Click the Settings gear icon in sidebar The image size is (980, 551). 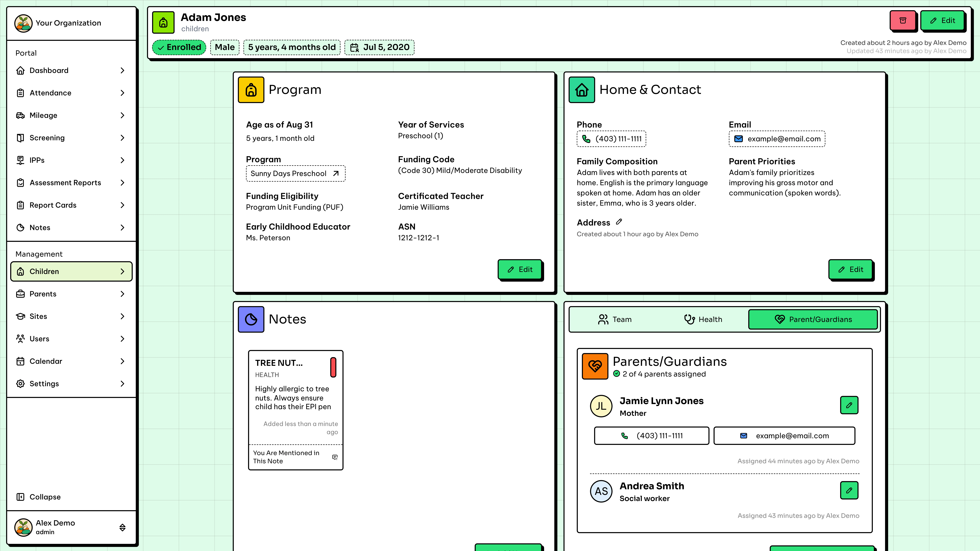click(21, 384)
